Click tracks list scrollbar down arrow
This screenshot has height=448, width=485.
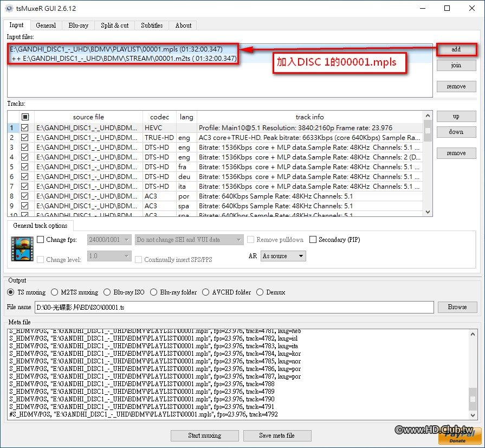click(x=428, y=212)
